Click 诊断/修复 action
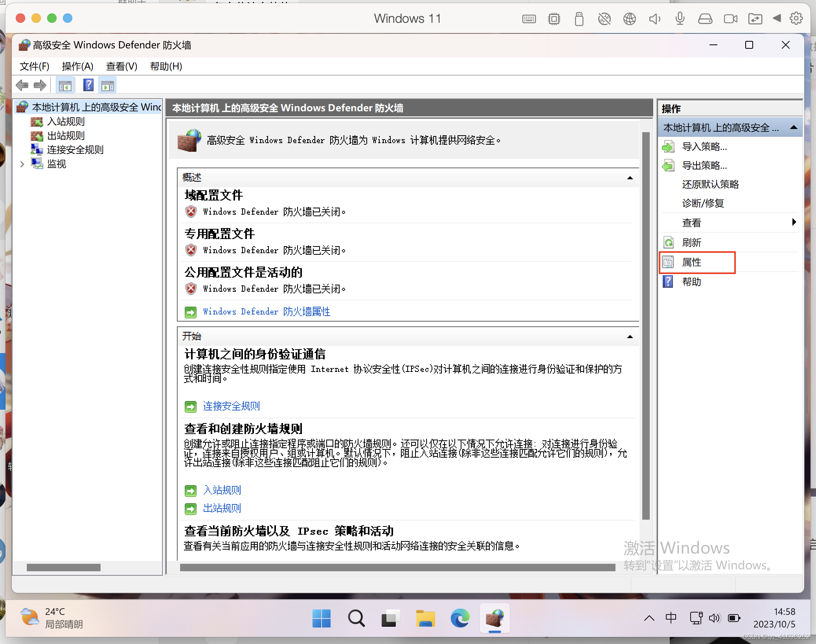The image size is (816, 644). [703, 203]
